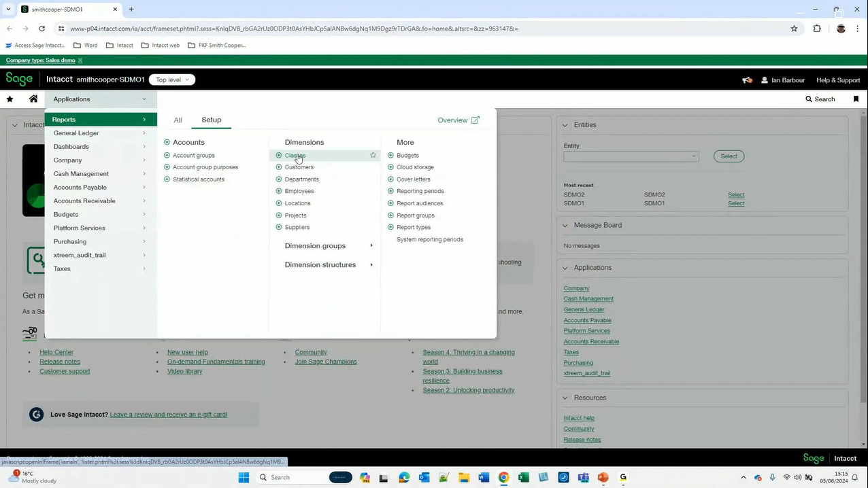The height and width of the screenshot is (488, 868).
Task: Open the Windows Start menu
Action: coord(244,478)
